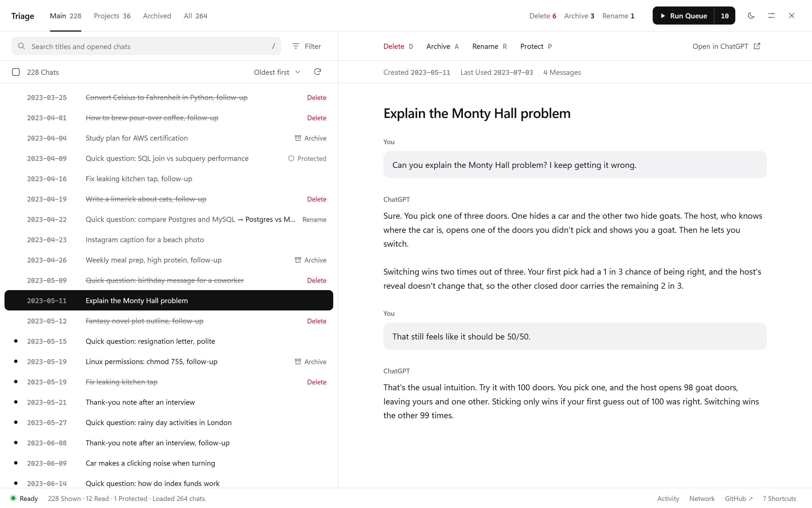This screenshot has width=812, height=508.
Task: Open the Oldest first sort dropdown
Action: (277, 72)
